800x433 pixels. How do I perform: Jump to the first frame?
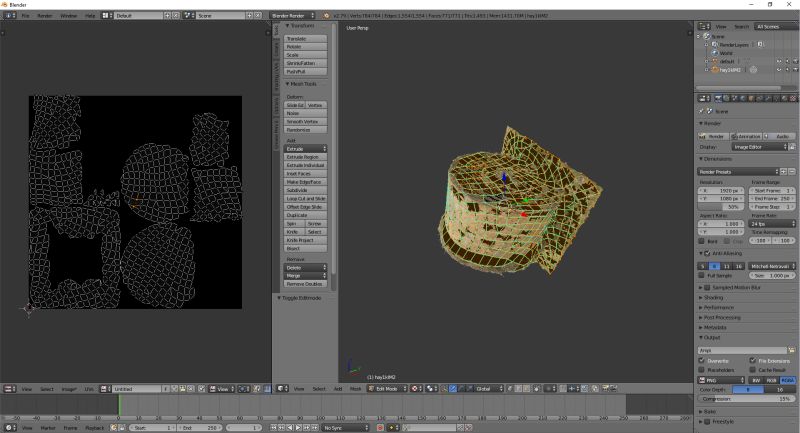tap(274, 427)
